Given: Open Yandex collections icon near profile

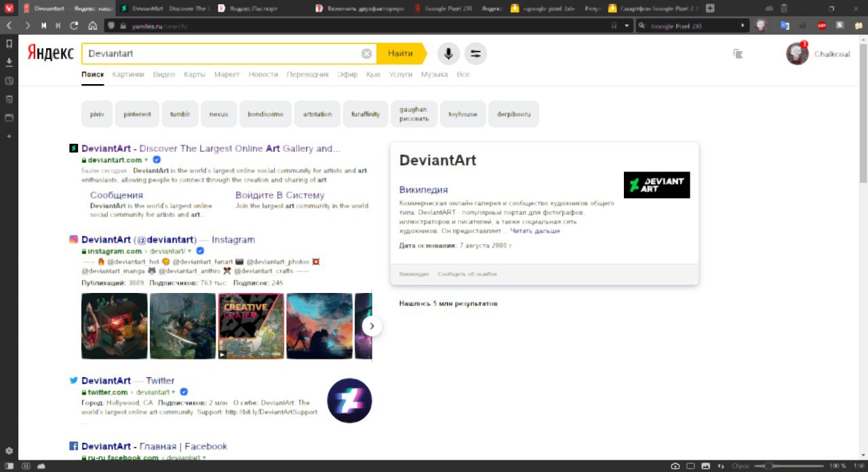Looking at the screenshot, I should click(x=738, y=54).
